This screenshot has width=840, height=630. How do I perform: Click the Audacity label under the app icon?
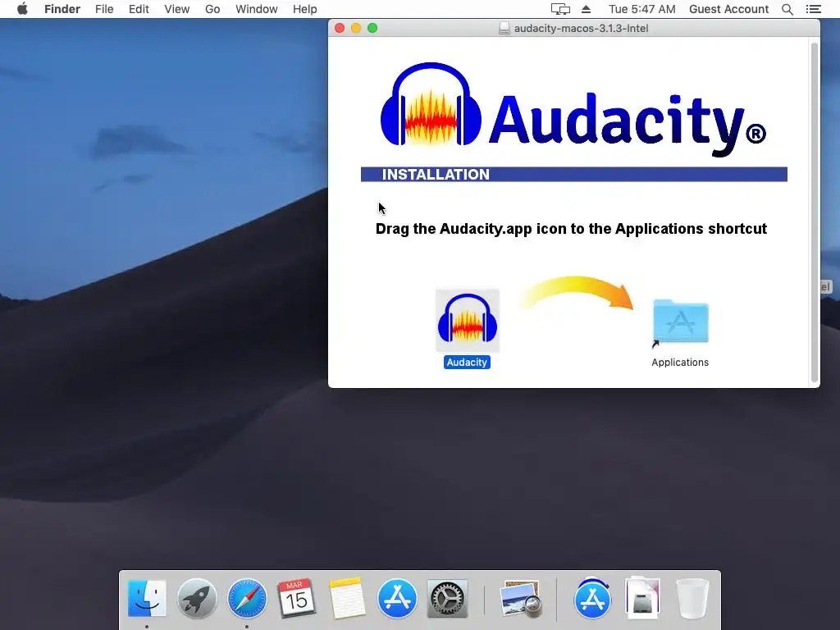[x=467, y=362]
